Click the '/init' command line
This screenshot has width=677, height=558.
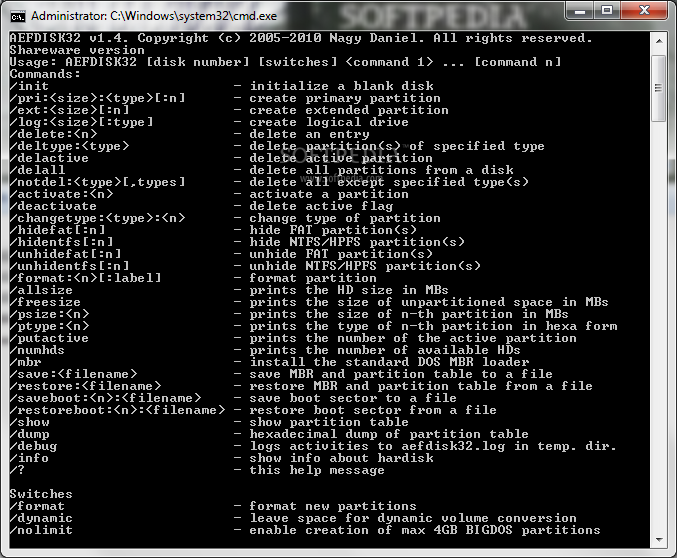point(29,86)
